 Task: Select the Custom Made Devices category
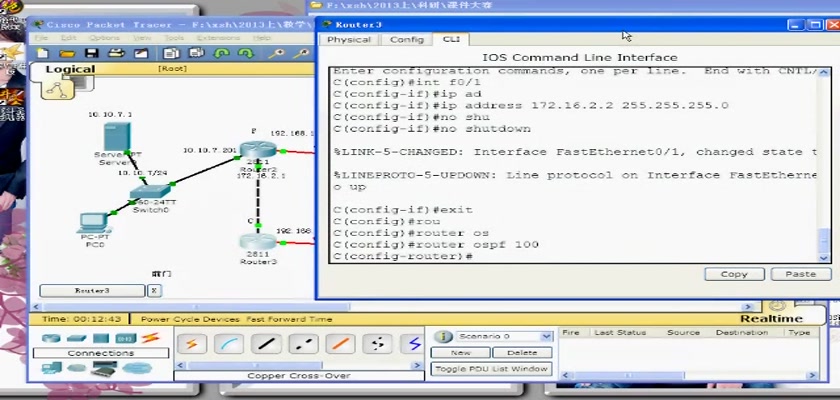tap(103, 368)
